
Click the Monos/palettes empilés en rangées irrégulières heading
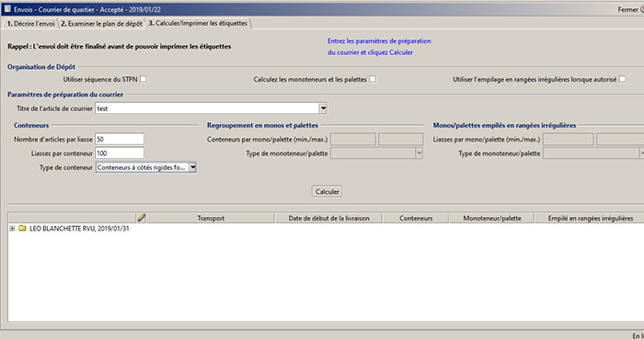coord(504,125)
